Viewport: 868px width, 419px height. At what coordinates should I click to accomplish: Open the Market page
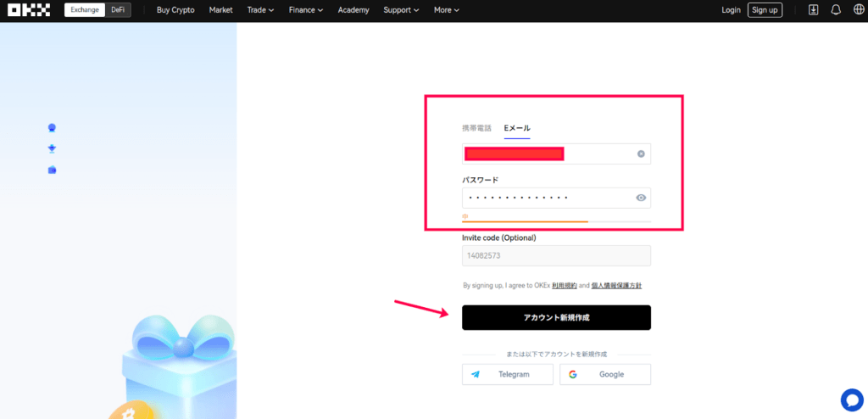point(221,10)
